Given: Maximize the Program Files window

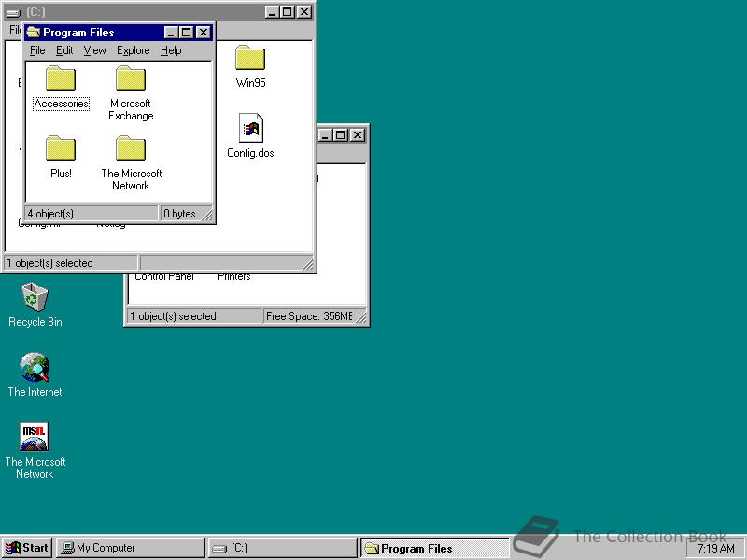Looking at the screenshot, I should (186, 33).
